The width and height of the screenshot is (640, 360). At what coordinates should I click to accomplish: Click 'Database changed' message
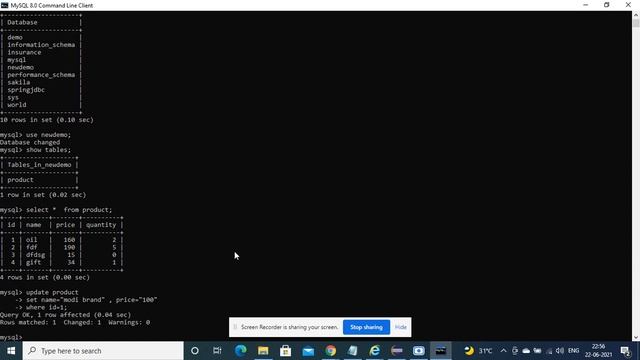pyautogui.click(x=30, y=142)
